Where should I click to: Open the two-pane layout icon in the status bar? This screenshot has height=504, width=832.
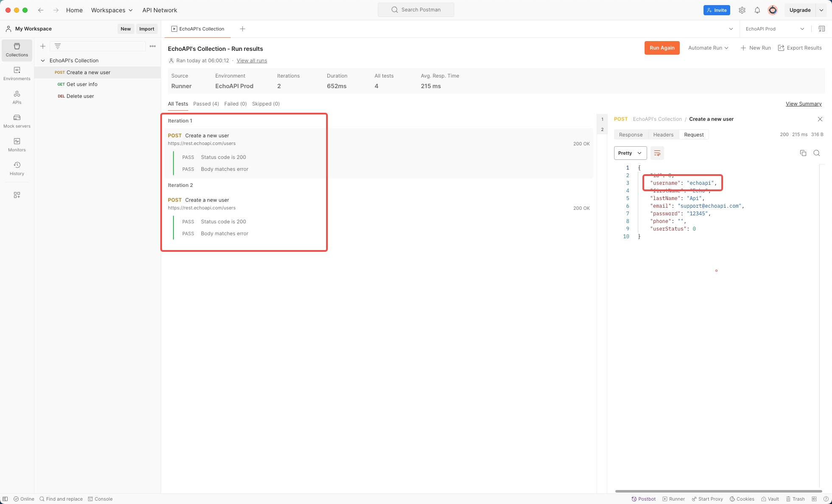click(x=814, y=499)
